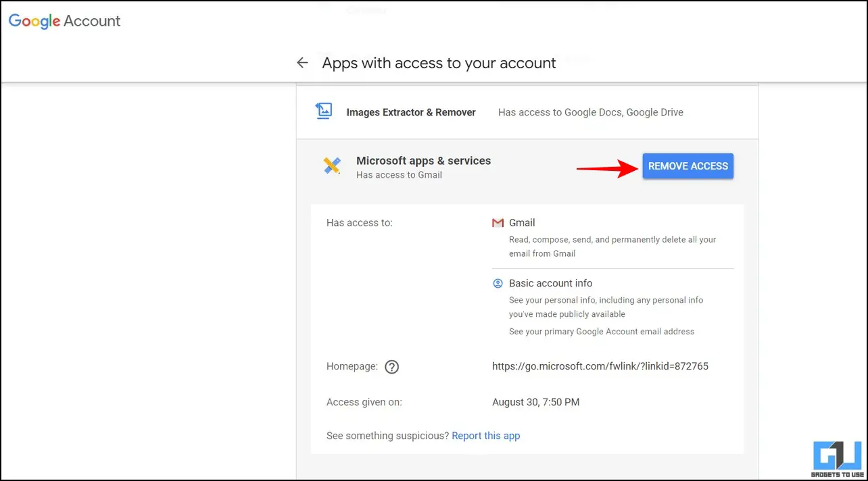Click the 'Gmail' permission heading
Image resolution: width=868 pixels, height=481 pixels.
pyautogui.click(x=522, y=222)
